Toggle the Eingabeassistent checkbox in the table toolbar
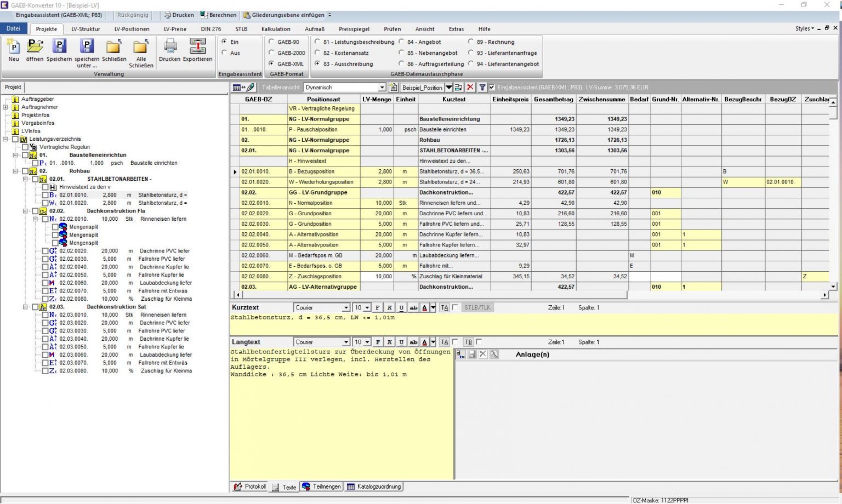The image size is (842, 504). [492, 88]
